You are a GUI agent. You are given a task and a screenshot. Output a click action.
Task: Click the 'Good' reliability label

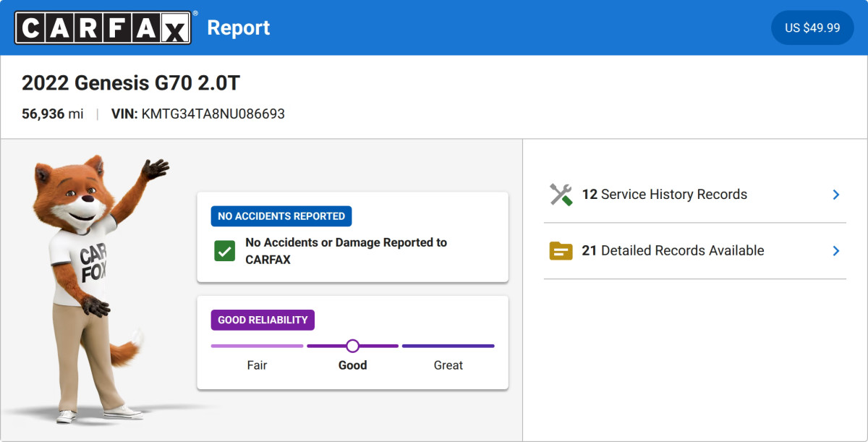[352, 365]
